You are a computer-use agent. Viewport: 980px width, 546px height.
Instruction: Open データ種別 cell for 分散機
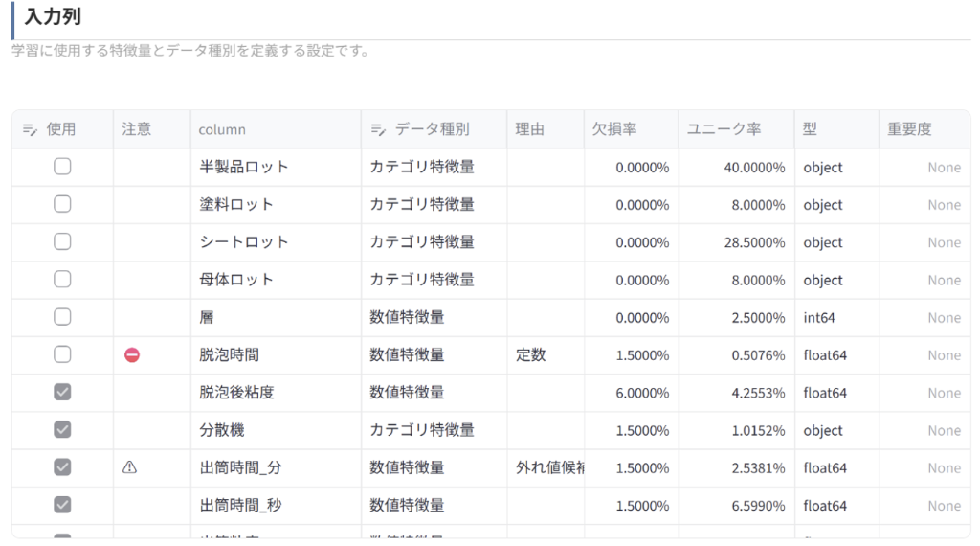434,430
